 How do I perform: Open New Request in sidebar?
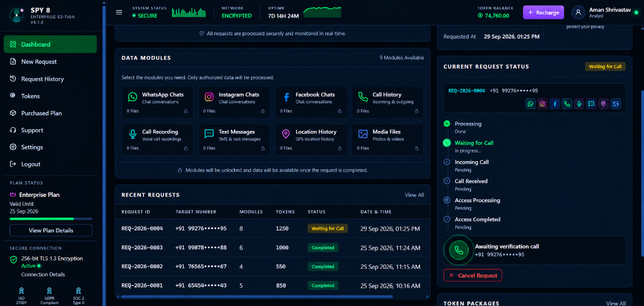click(x=50, y=62)
